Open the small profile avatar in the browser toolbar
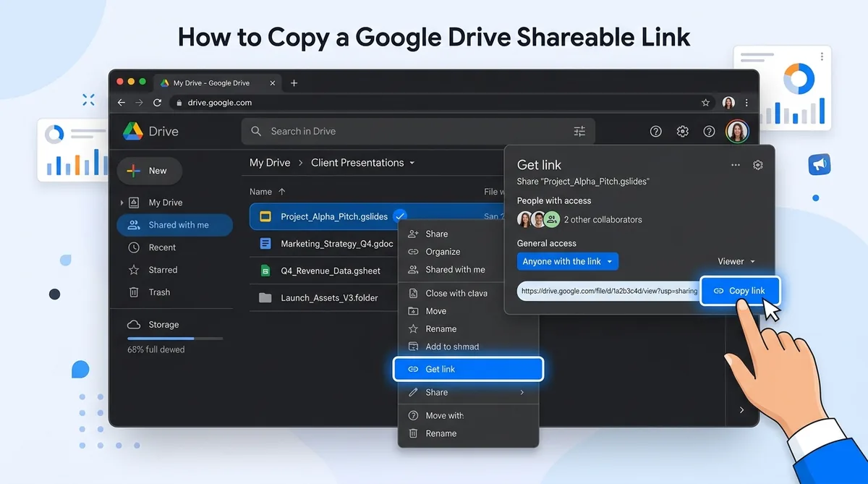The height and width of the screenshot is (484, 868). click(728, 103)
